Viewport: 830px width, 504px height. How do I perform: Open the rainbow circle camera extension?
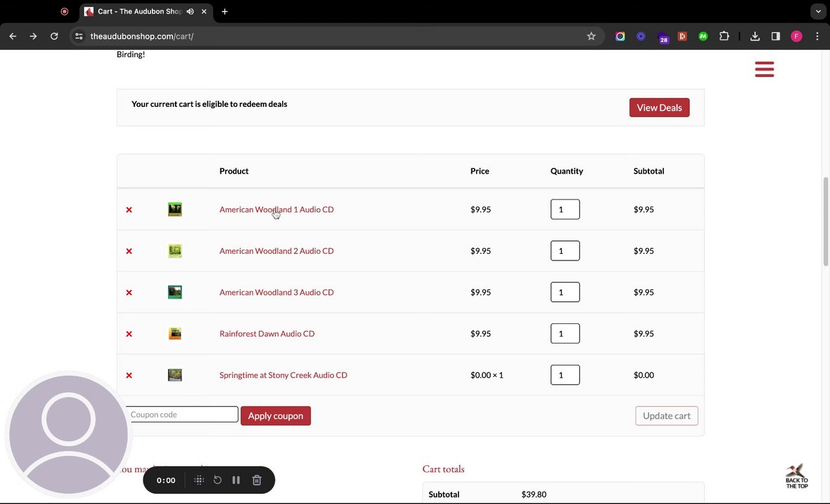621,36
